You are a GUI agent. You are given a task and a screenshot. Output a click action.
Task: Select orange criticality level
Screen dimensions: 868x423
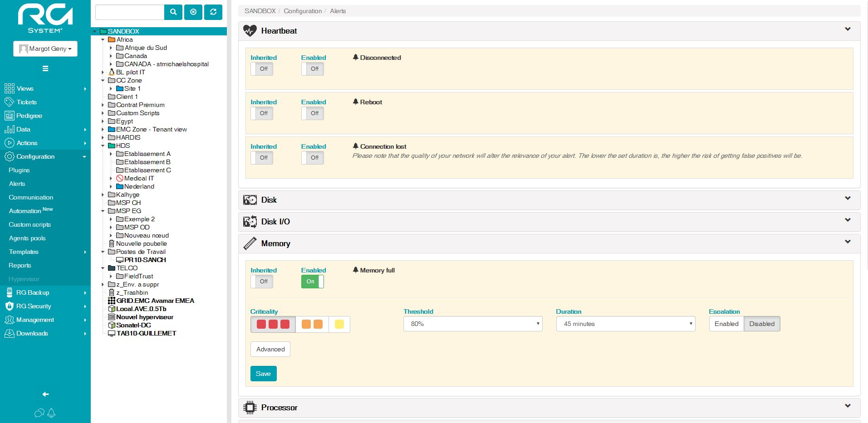(312, 324)
